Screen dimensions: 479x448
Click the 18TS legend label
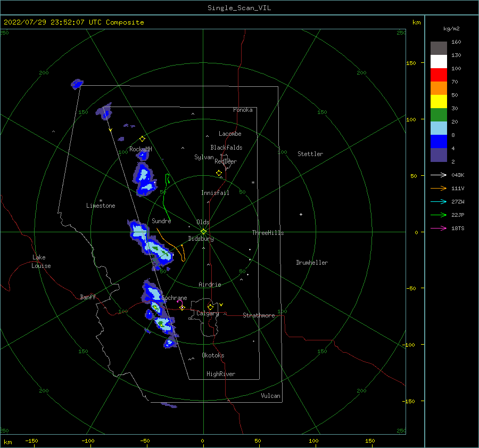coord(458,228)
